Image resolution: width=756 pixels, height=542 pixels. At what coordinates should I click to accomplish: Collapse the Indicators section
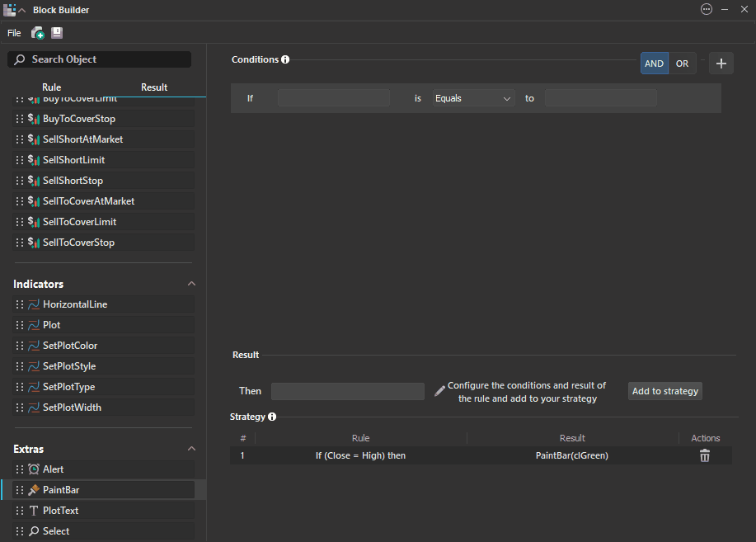pos(191,284)
